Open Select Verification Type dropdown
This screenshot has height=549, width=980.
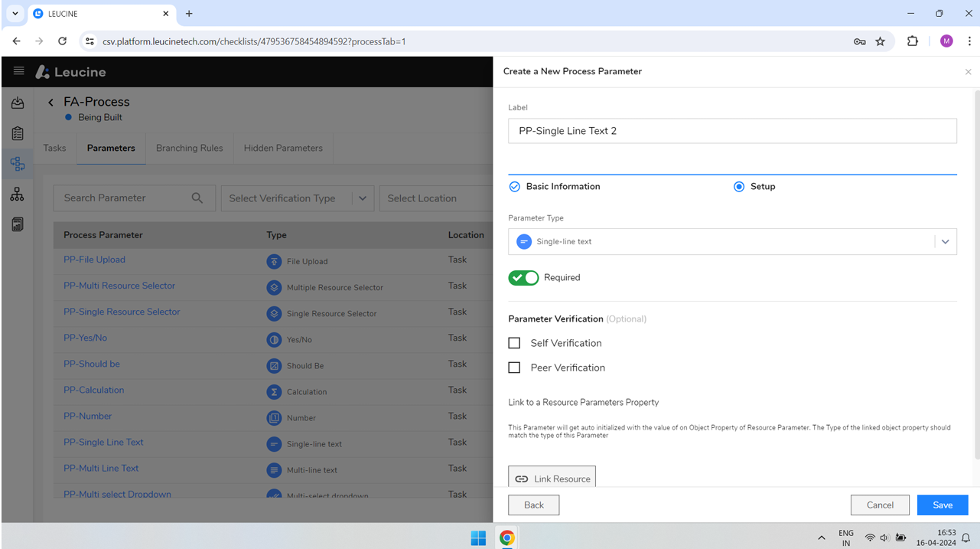(297, 198)
